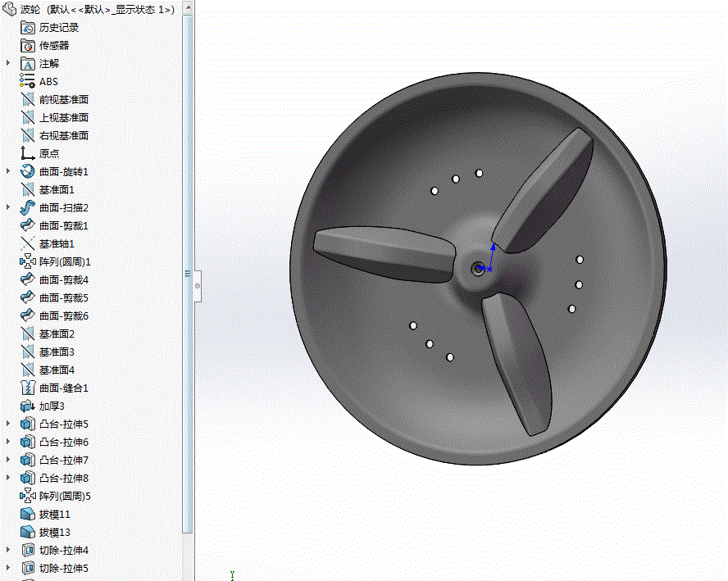The height and width of the screenshot is (581, 728).
Task: Select the 曲面-剪裁4 trim icon
Action: click(x=28, y=279)
